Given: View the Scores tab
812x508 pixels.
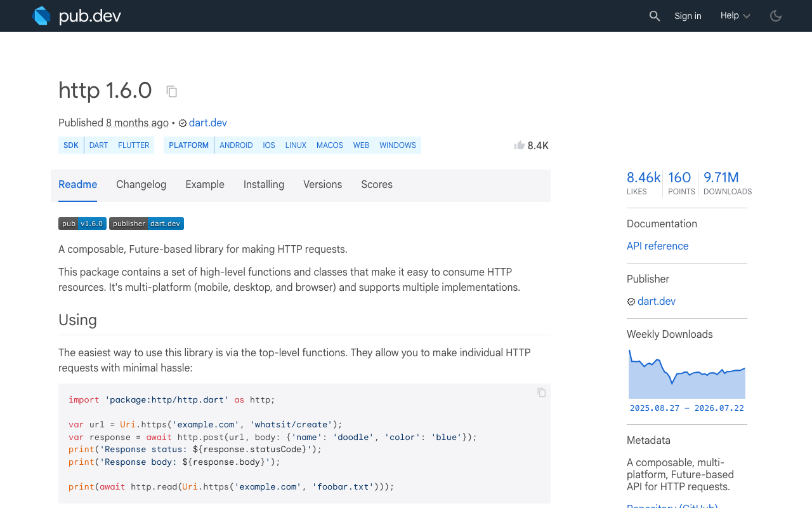Looking at the screenshot, I should click(x=377, y=185).
